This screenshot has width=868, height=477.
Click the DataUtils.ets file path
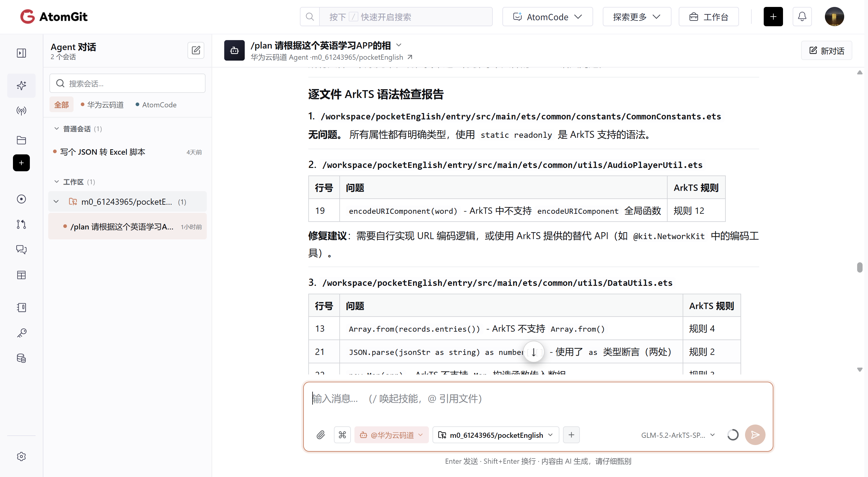pyautogui.click(x=497, y=283)
